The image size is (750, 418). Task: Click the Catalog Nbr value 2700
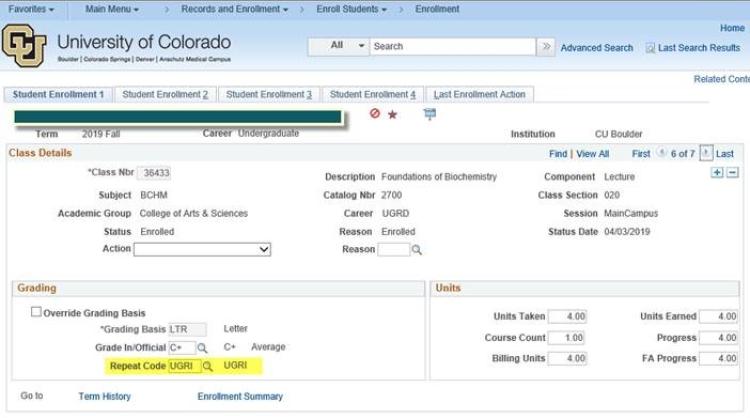coord(391,195)
